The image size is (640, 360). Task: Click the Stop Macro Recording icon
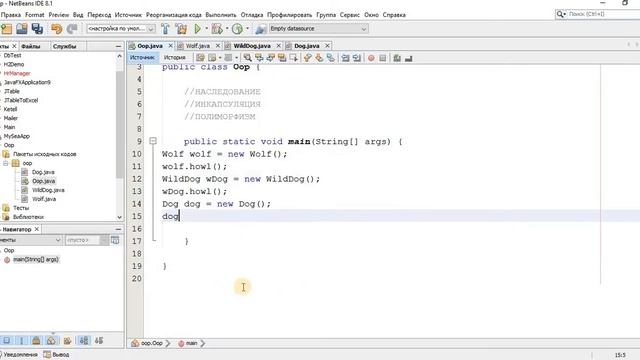point(382,58)
